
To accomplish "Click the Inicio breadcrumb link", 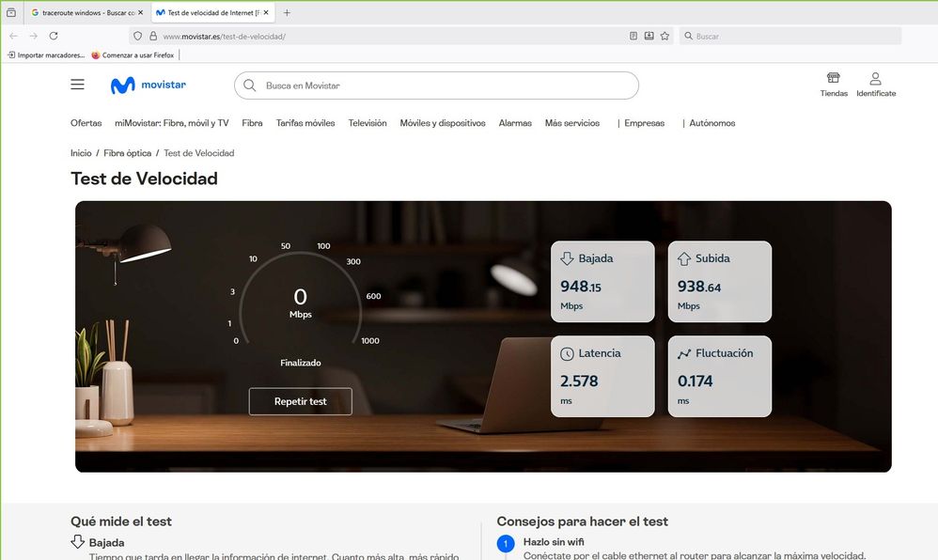I will click(x=81, y=153).
